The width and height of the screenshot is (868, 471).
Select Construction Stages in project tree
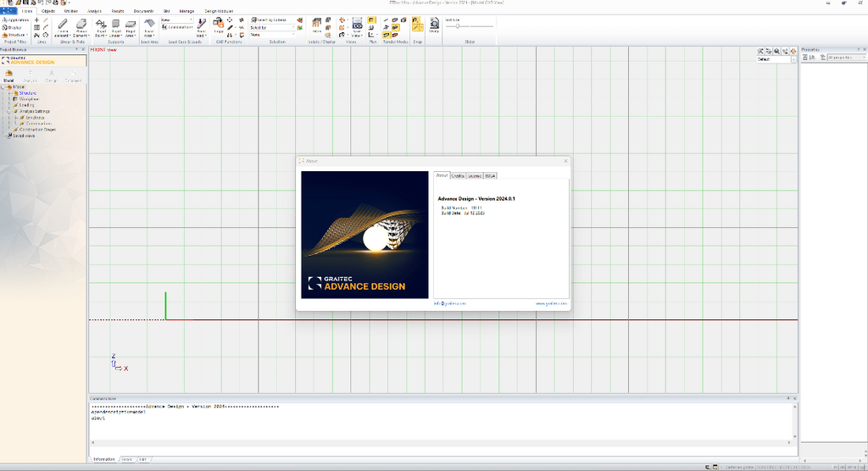click(x=37, y=130)
